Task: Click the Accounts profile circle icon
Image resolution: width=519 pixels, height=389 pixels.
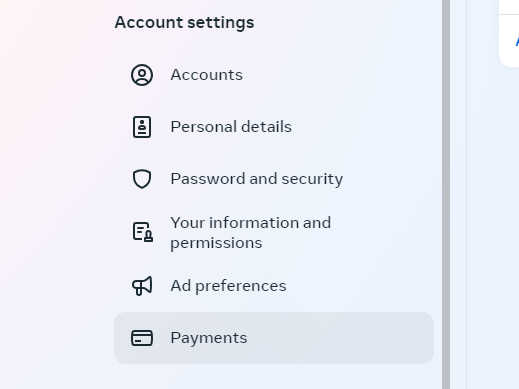Action: (x=142, y=75)
